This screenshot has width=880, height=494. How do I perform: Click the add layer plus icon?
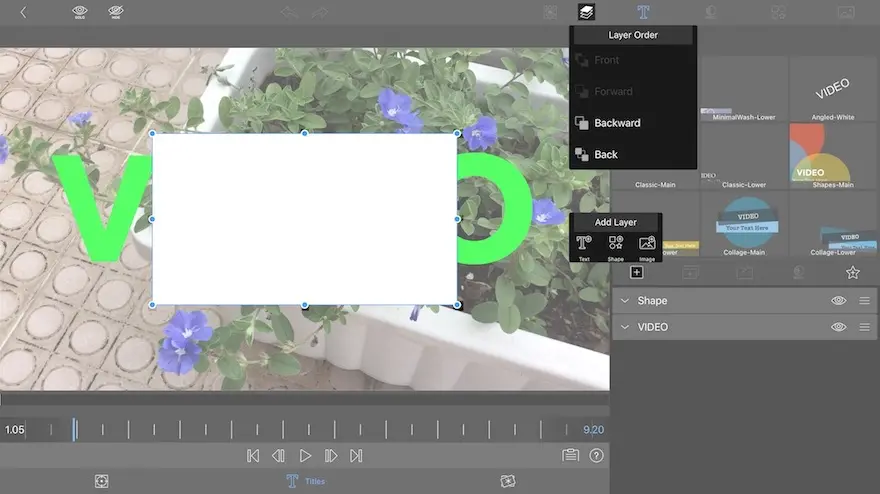636,272
